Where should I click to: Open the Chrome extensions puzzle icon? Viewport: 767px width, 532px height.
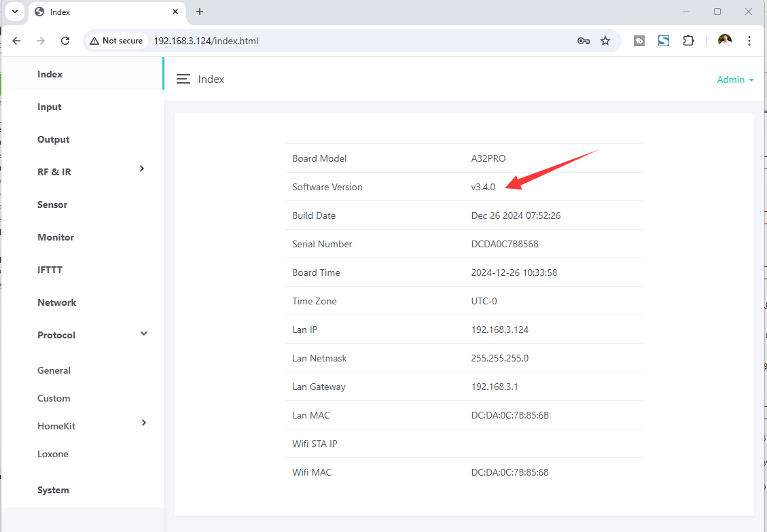click(688, 41)
